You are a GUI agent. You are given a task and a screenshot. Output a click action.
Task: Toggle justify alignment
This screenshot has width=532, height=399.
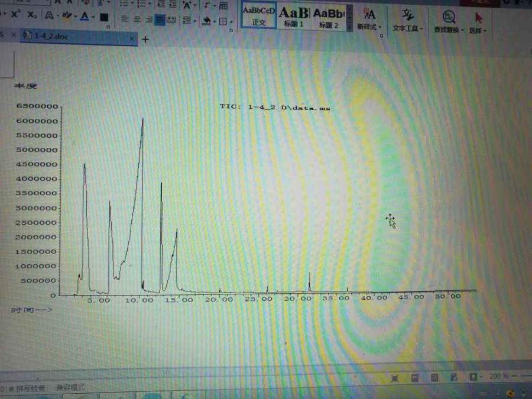[x=160, y=20]
